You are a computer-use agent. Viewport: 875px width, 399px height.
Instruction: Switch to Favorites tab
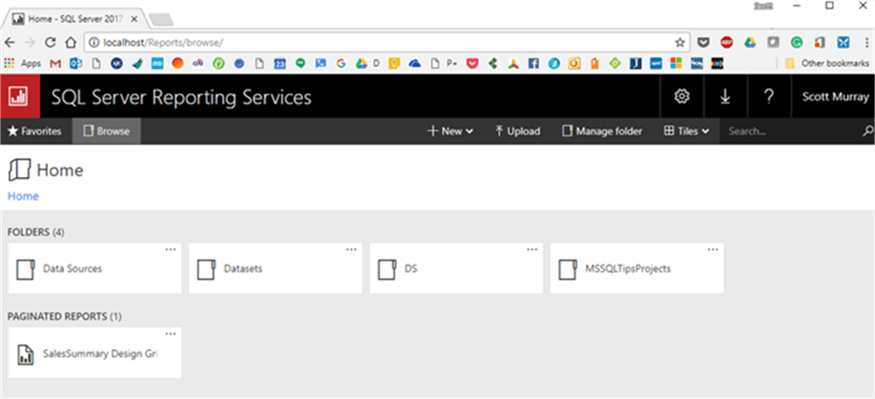click(35, 132)
